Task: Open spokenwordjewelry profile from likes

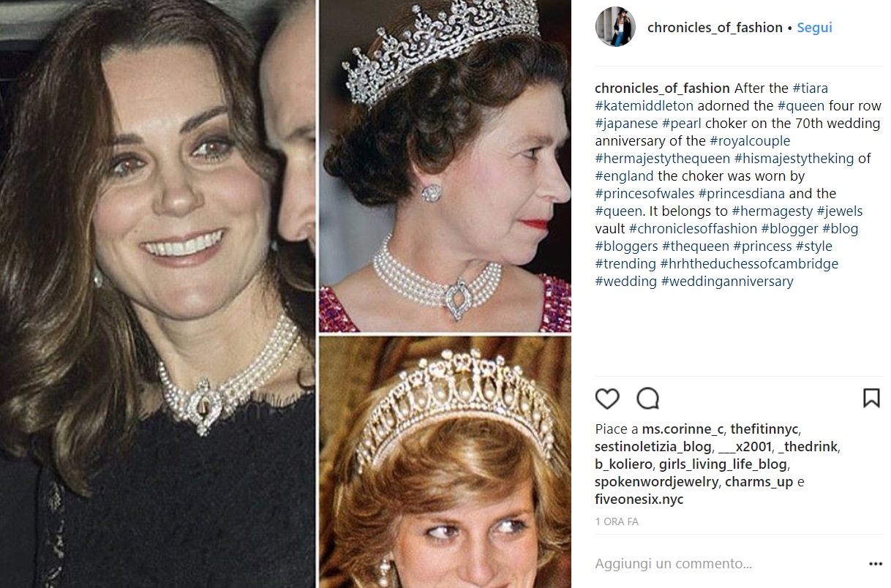Action: click(x=658, y=482)
